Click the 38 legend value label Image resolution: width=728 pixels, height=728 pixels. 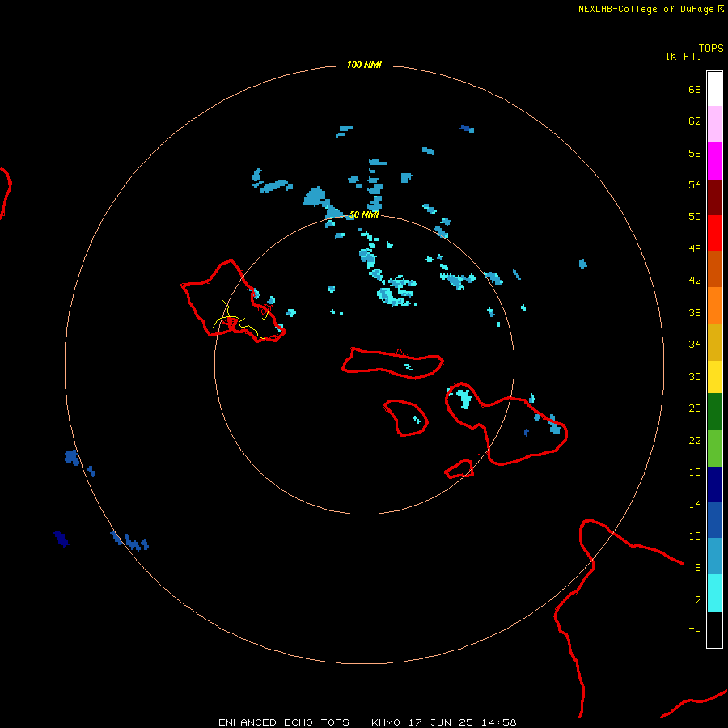tap(695, 313)
